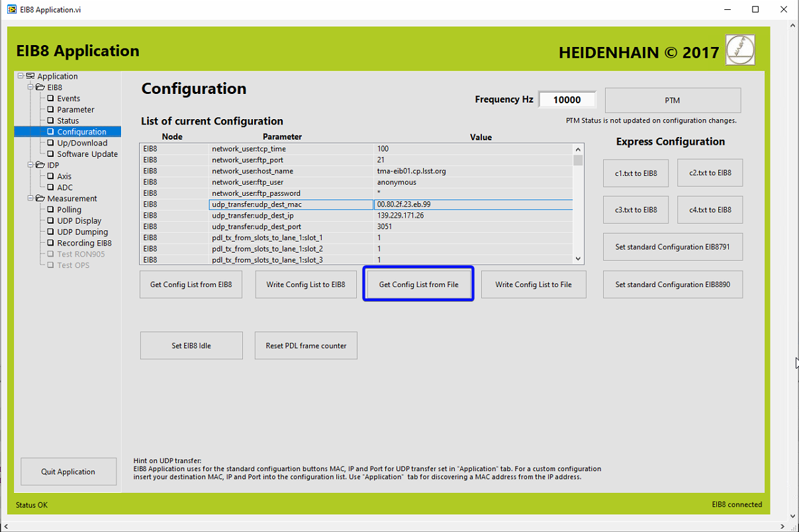The height and width of the screenshot is (532, 799).
Task: Open UDP Display tree item
Action: coord(79,221)
